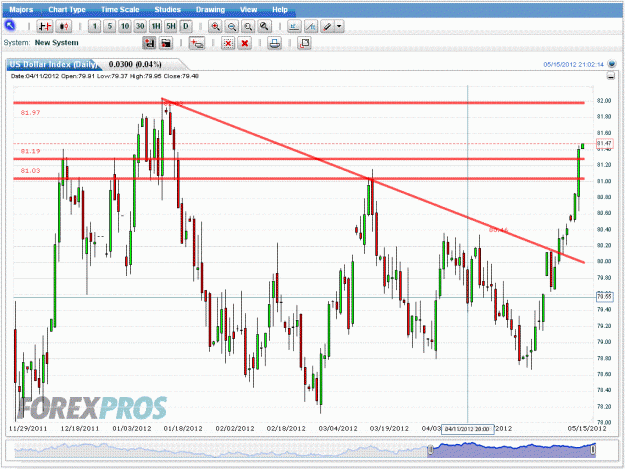625x469 pixels.
Task: Click the red X delete-all icon
Action: 245,43
